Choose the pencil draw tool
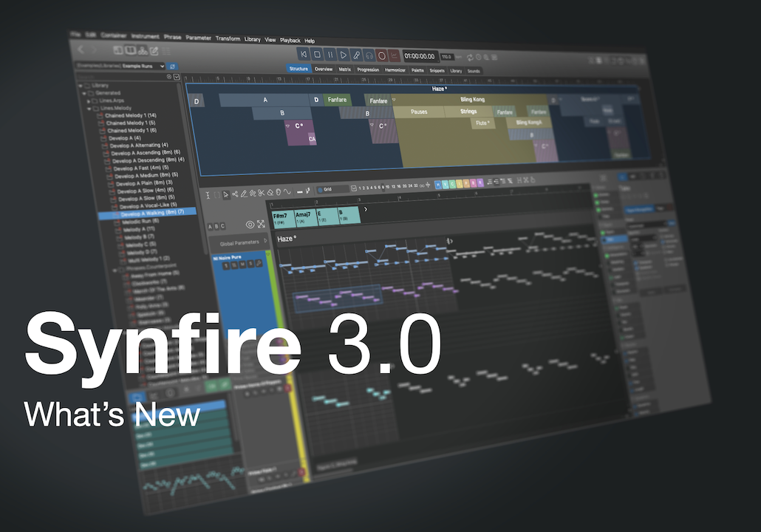761x532 pixels. pyautogui.click(x=243, y=194)
